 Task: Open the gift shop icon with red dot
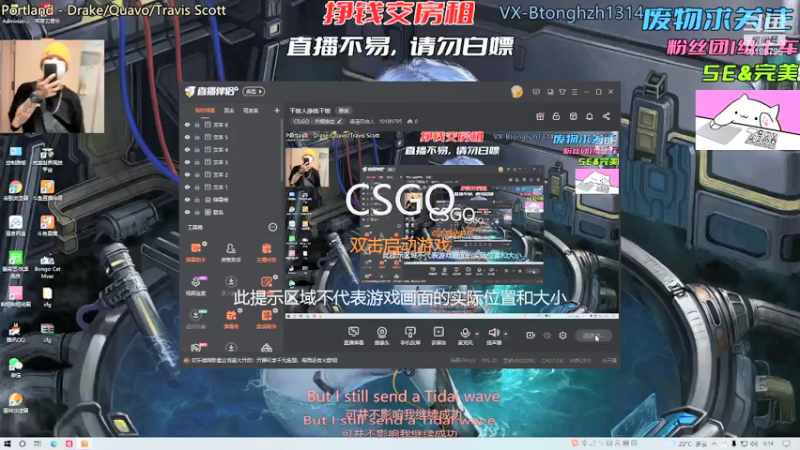tap(540, 116)
